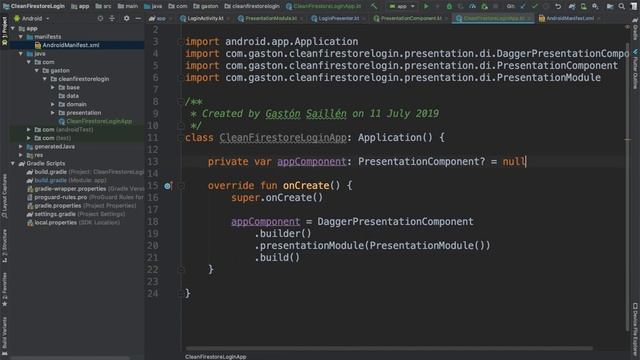The height and width of the screenshot is (360, 640).
Task: Switch to AndroidManifest.xml editor tab
Action: pyautogui.click(x=570, y=18)
